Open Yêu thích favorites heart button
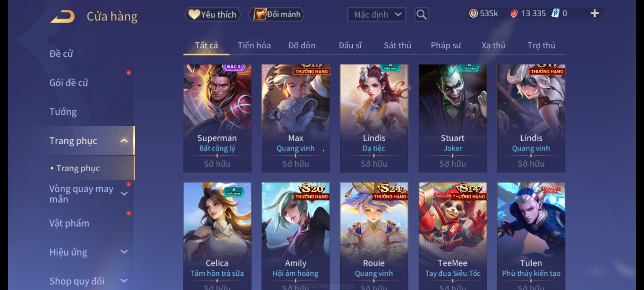This screenshot has height=290, width=644. tap(213, 15)
